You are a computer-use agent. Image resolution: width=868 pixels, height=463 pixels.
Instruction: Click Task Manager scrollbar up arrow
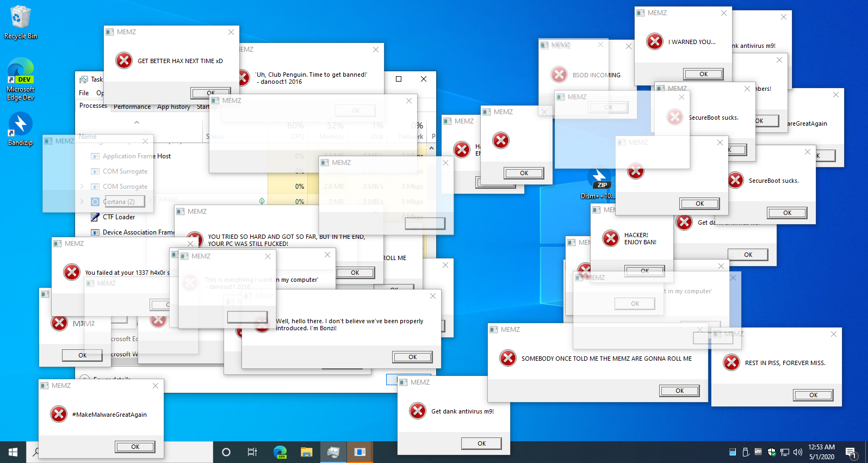(x=432, y=148)
